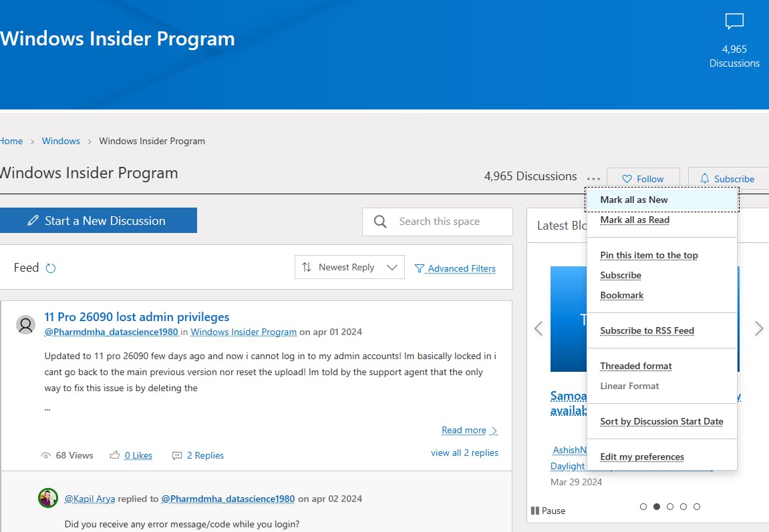The image size is (769, 532).
Task: Select Subscribe to RSS Feed
Action: click(x=647, y=330)
